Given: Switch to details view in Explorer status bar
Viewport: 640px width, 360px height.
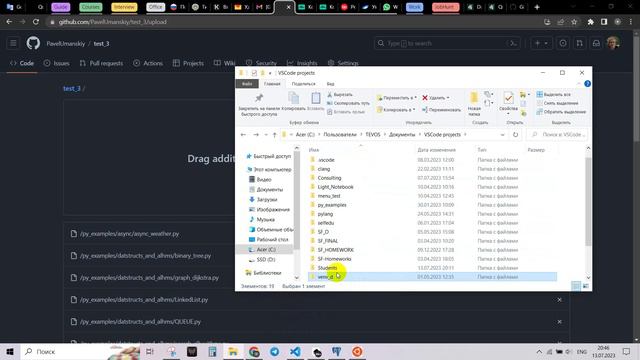Looking at the screenshot, I should 576,286.
